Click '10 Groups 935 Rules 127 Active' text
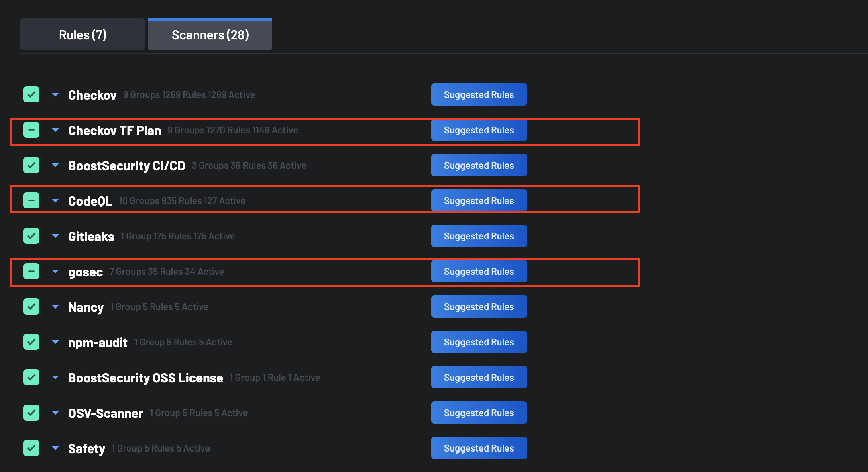The height and width of the screenshot is (472, 868). [x=182, y=201]
